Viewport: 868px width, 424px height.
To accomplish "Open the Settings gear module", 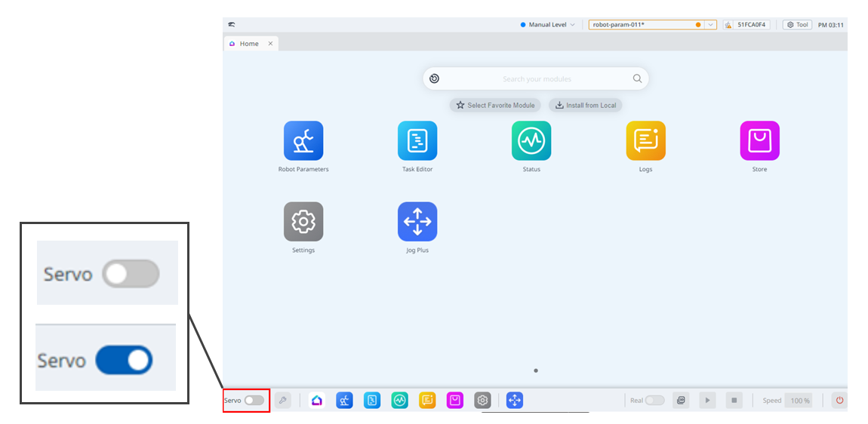I will (x=303, y=222).
